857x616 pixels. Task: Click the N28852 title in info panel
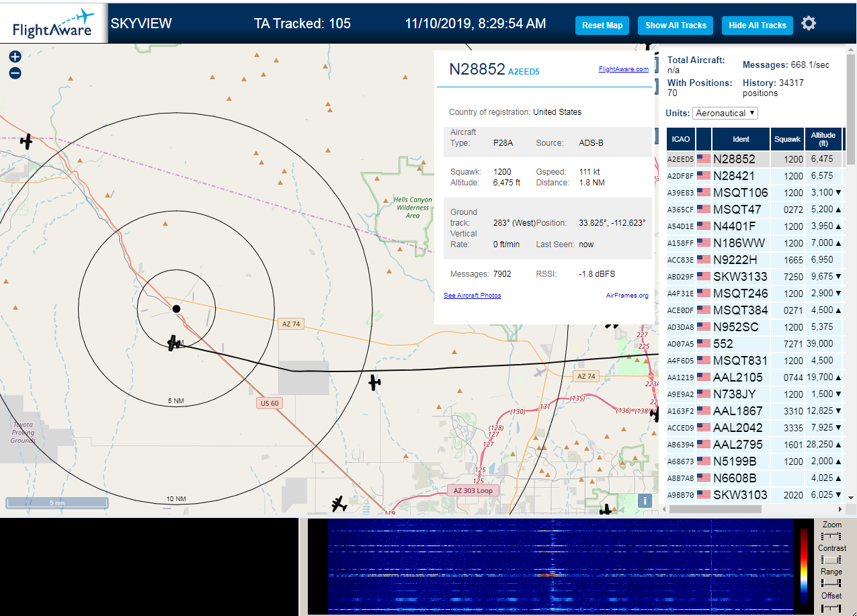pyautogui.click(x=477, y=69)
